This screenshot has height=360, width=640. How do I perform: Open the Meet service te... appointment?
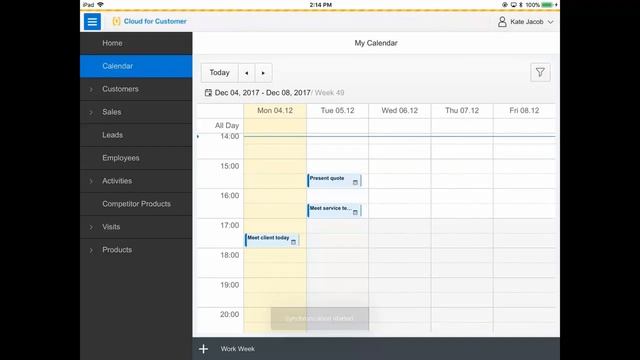tap(334, 211)
